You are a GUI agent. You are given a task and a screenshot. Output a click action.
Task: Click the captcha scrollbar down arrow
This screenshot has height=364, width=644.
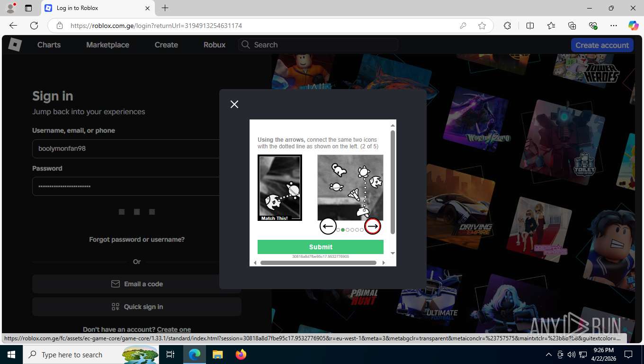(x=393, y=253)
